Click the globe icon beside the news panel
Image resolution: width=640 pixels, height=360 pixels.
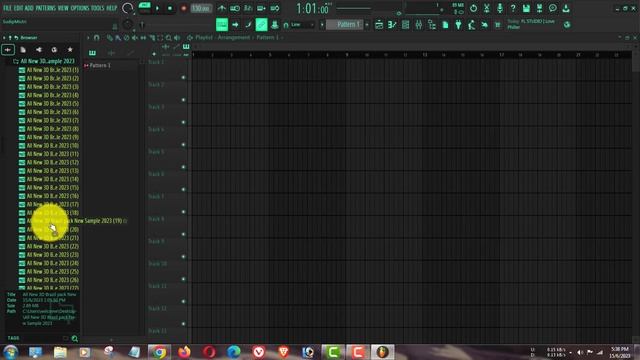point(567,25)
